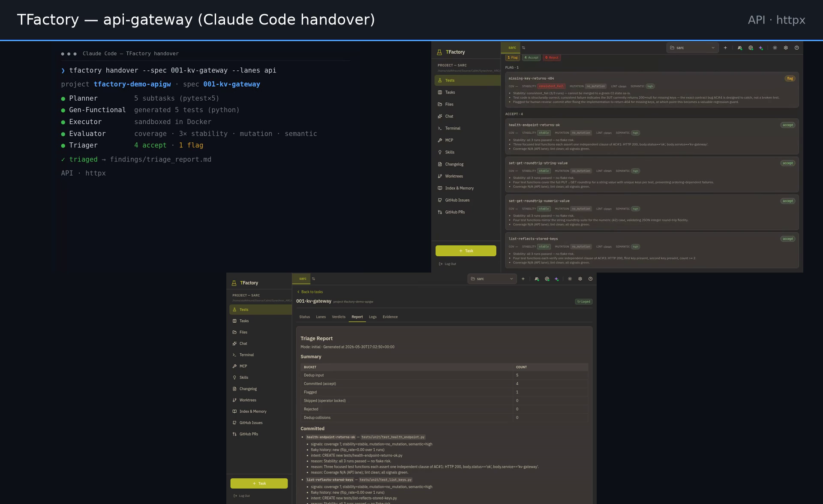
Task: Open Tasks in the verdicts window sidebar
Action: point(467,93)
